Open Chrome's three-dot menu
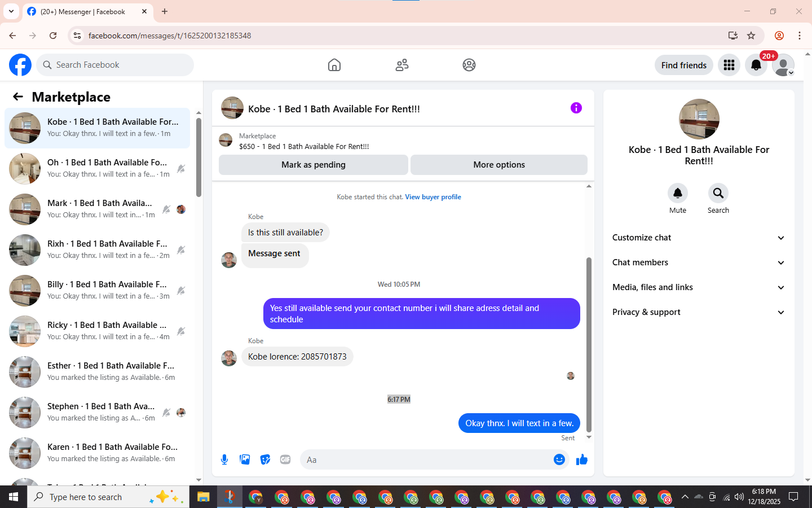This screenshot has width=812, height=508. point(800,36)
